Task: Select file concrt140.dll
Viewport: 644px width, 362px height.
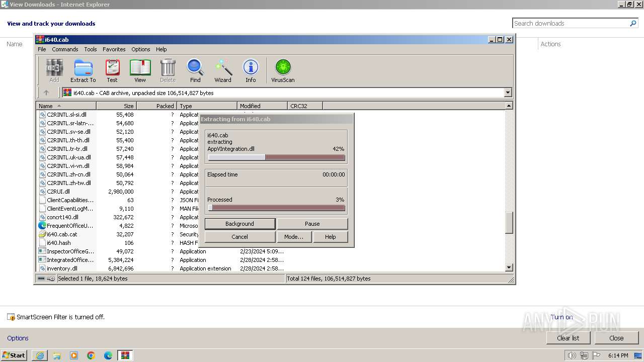Action: 62,217
